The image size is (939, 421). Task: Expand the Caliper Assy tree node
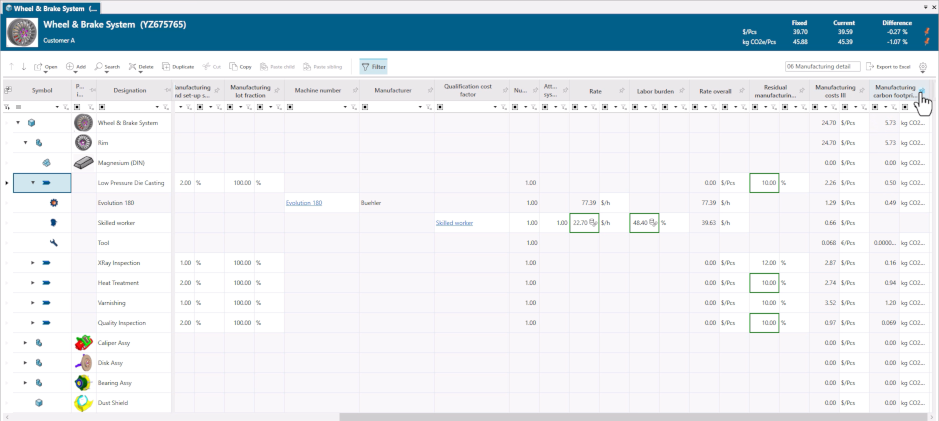click(x=24, y=343)
